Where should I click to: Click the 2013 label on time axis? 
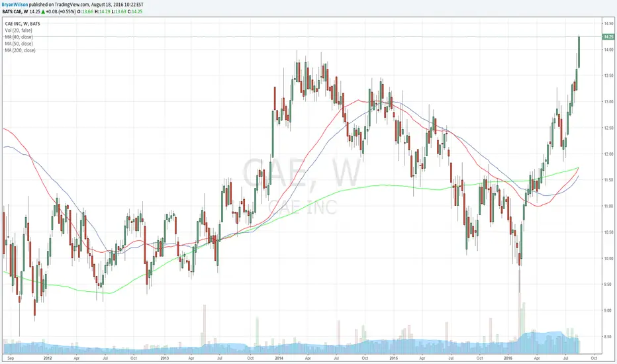[x=164, y=358]
